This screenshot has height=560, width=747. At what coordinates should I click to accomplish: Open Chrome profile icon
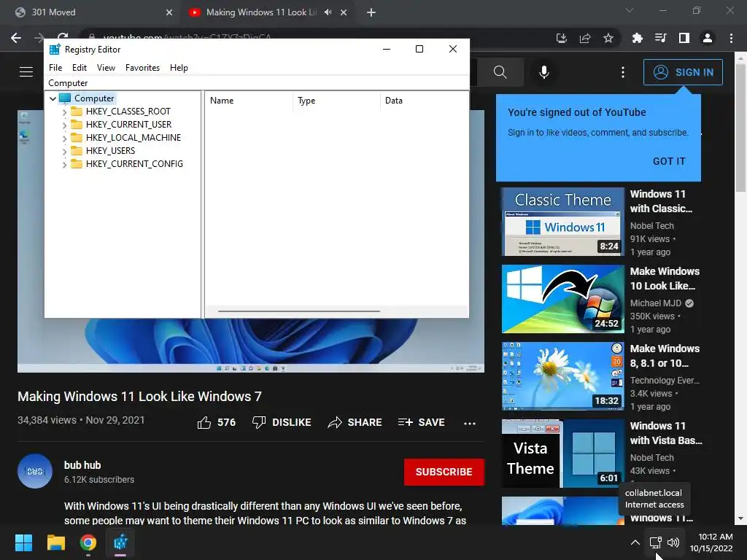point(708,38)
